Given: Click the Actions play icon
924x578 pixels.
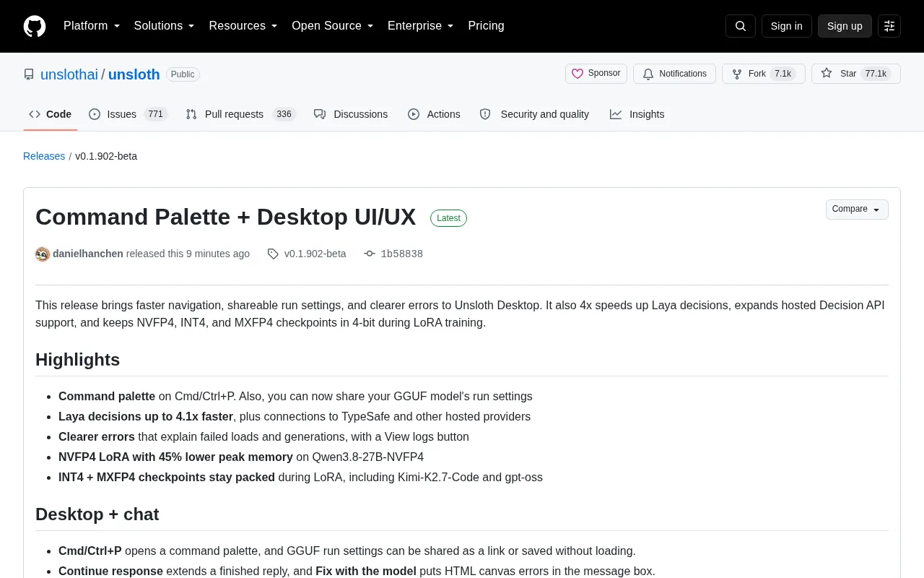Looking at the screenshot, I should (414, 114).
